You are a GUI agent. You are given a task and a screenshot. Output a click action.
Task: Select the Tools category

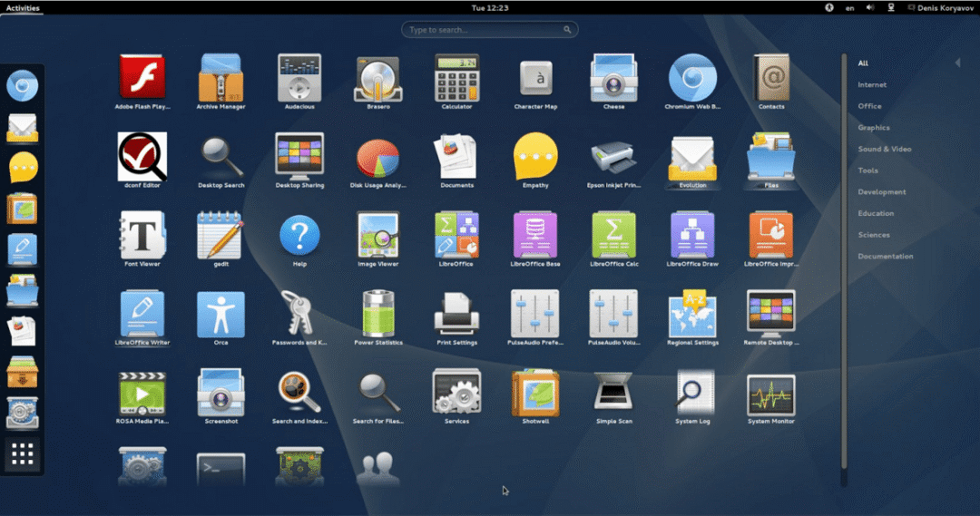click(x=867, y=170)
